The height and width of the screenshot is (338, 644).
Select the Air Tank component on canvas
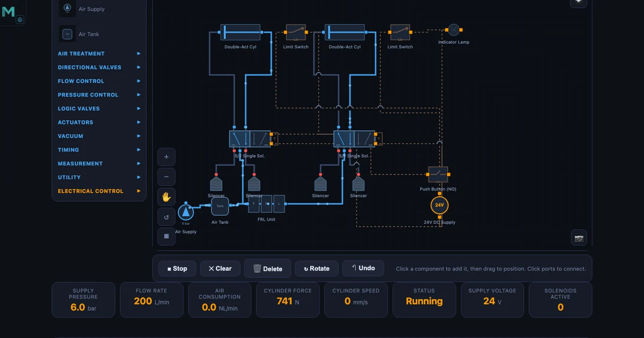pyautogui.click(x=220, y=206)
